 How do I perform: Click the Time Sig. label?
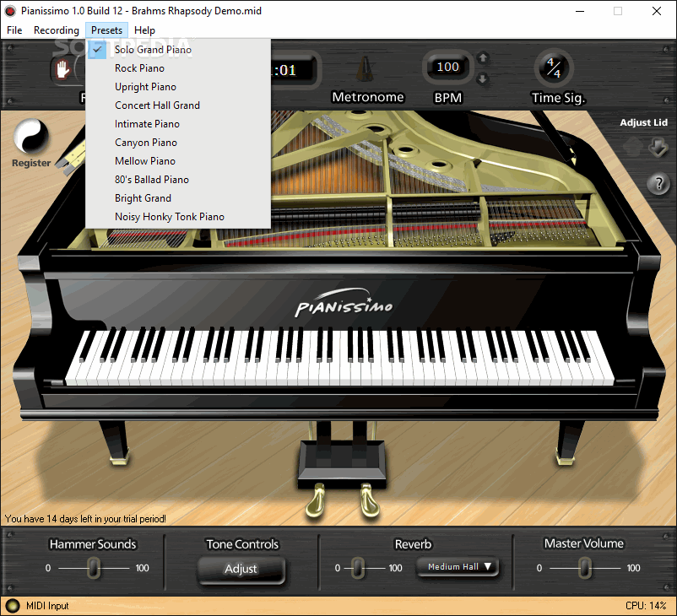coord(558,98)
